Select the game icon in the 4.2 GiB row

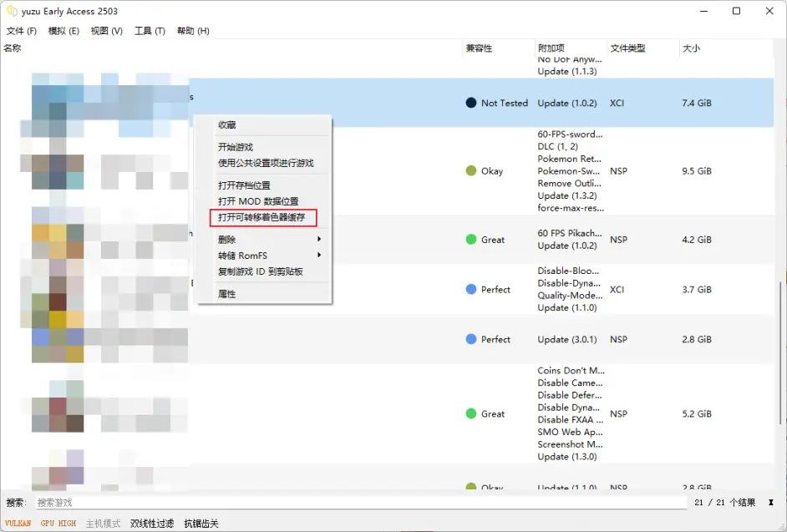pos(58,240)
